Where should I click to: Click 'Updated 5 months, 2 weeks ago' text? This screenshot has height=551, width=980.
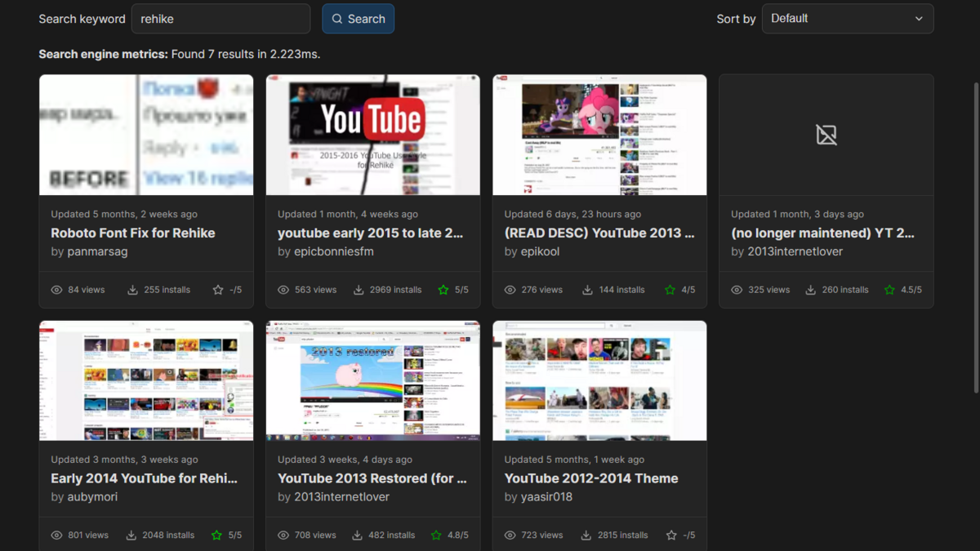(124, 214)
